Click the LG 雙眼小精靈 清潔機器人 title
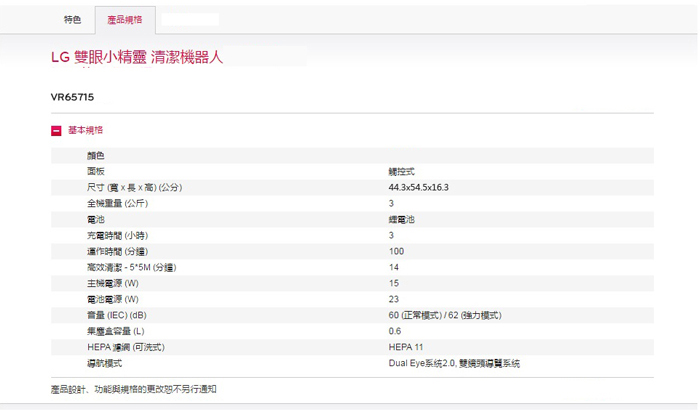This screenshot has height=418, width=700. point(137,57)
